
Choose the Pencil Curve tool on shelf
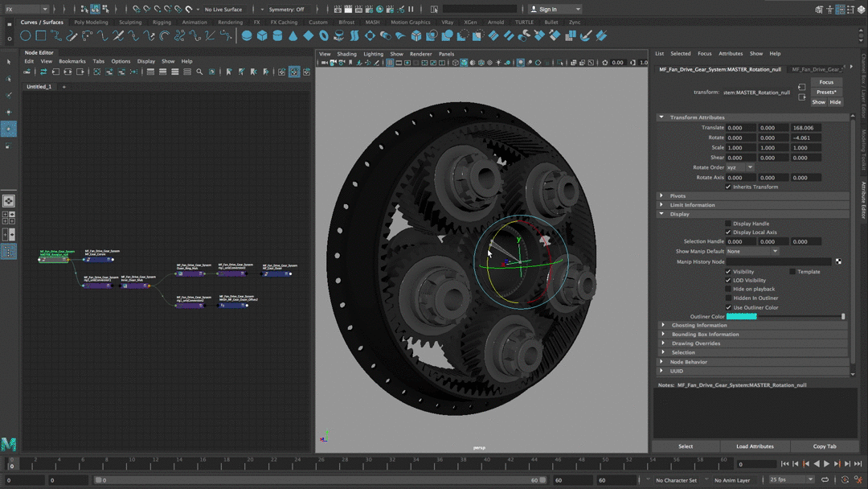coord(72,36)
